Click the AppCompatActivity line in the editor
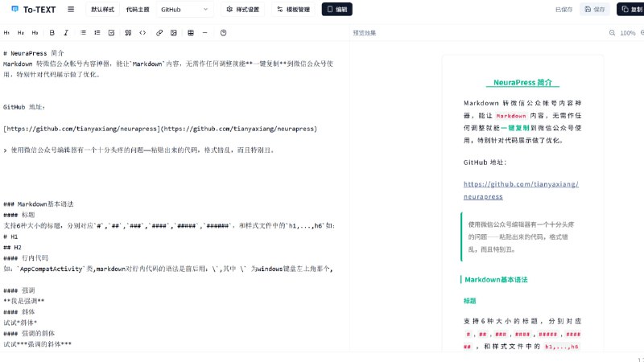644x362 pixels. [168, 269]
